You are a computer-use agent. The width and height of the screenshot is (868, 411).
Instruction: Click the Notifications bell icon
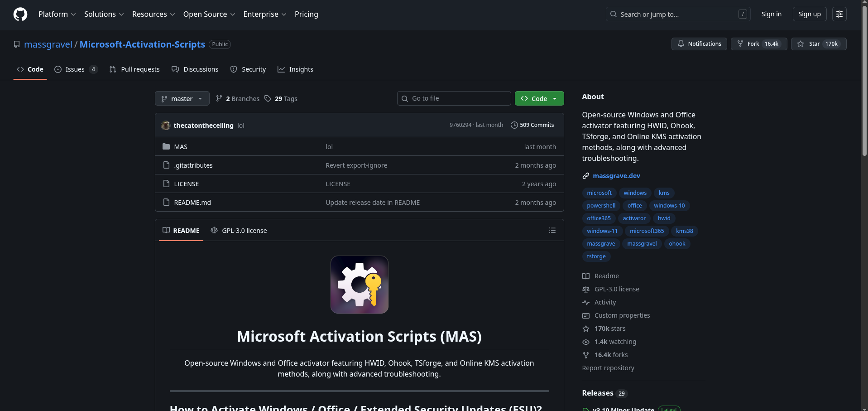point(681,44)
